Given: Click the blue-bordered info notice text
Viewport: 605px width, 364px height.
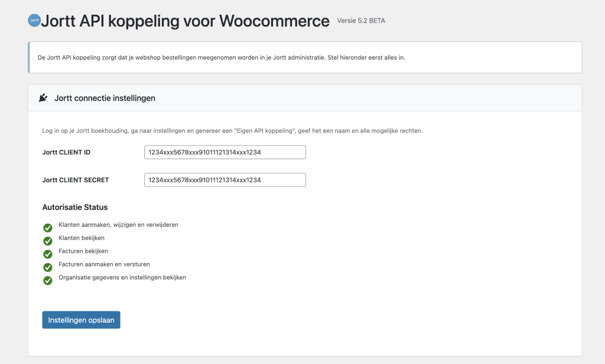Looking at the screenshot, I should (229, 57).
